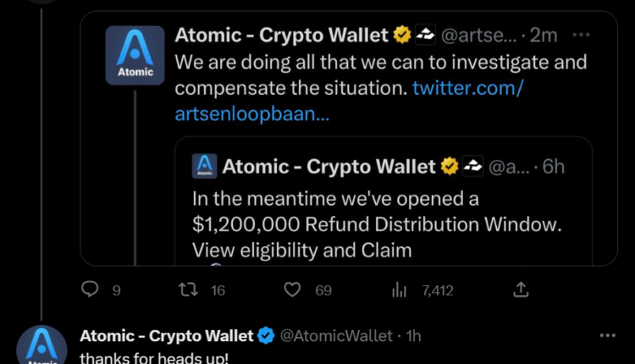The height and width of the screenshot is (364, 635).
Task: Click the 1h timestamp on bottom reply
Action: (x=414, y=336)
